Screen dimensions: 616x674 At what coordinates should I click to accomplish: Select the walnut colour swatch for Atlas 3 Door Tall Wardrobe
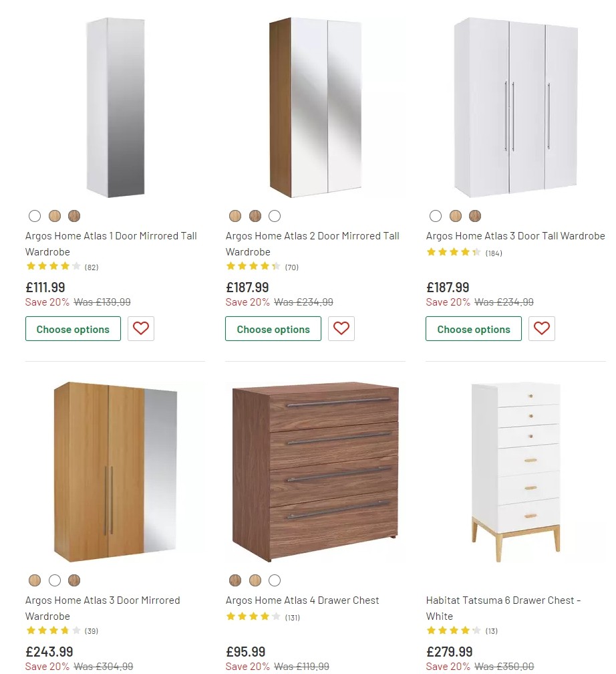point(475,216)
